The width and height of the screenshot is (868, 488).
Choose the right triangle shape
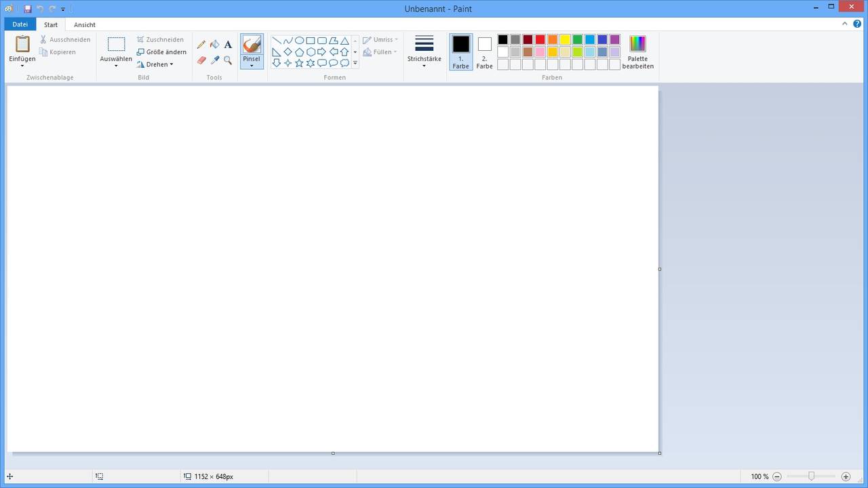point(277,52)
